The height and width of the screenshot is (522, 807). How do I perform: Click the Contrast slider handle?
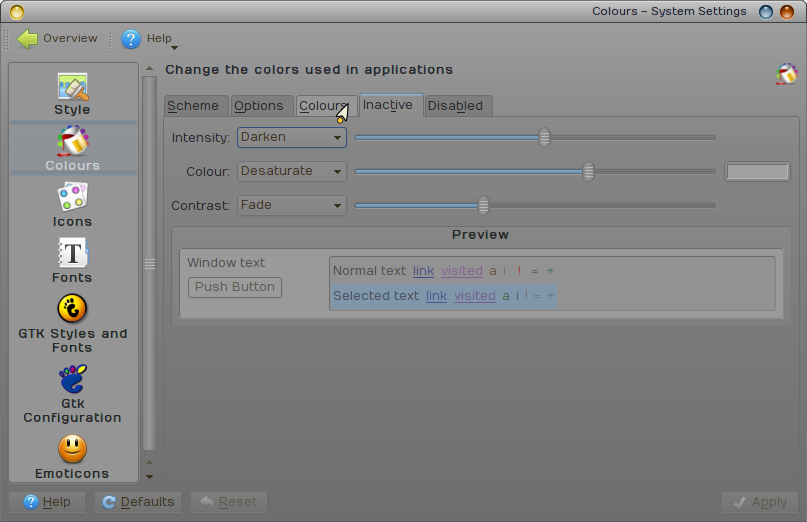click(483, 205)
